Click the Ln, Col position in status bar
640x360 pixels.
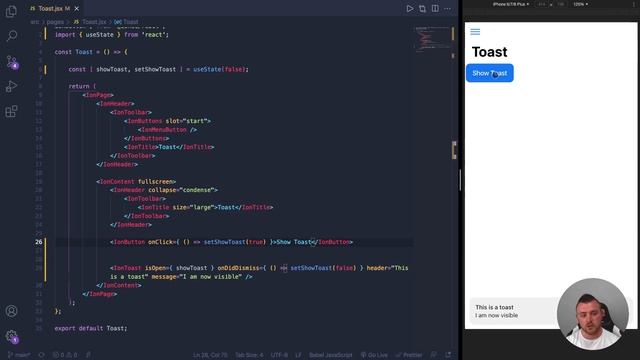210,355
